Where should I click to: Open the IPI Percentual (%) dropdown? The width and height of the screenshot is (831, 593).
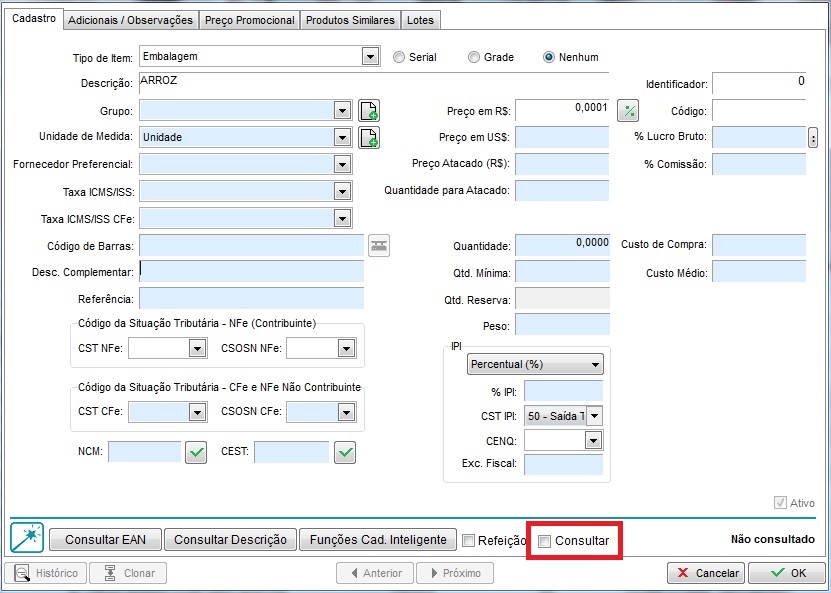(535, 365)
